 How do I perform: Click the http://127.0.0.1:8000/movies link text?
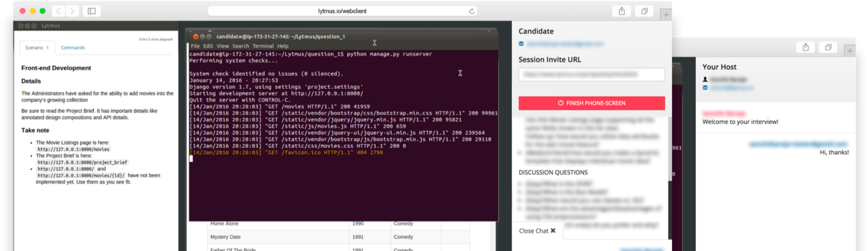(74, 149)
